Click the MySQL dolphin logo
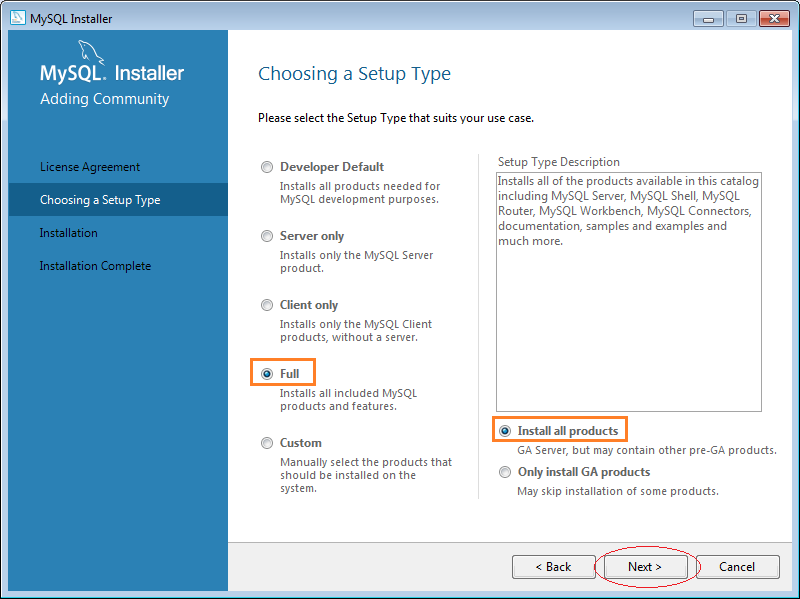 (x=91, y=52)
